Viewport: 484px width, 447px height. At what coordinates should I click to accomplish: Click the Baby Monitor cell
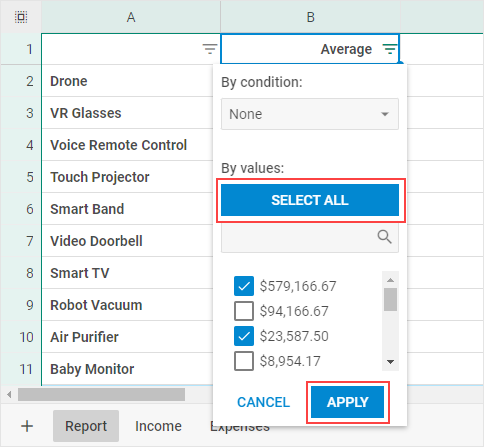(x=128, y=369)
